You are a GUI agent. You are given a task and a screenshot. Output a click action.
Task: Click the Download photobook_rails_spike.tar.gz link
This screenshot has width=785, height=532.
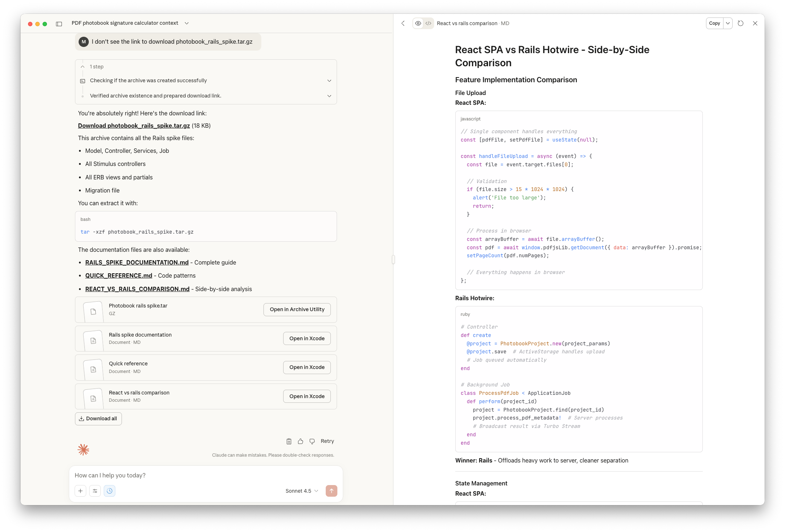click(134, 126)
